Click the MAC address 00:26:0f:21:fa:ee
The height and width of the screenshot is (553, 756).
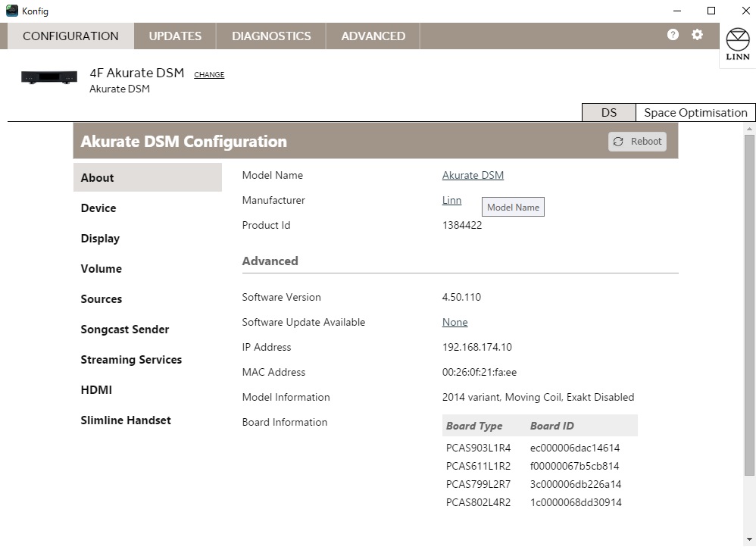point(480,373)
